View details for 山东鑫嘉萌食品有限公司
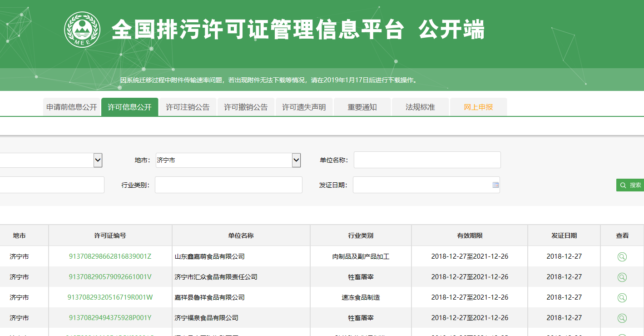This screenshot has width=644, height=336. (x=622, y=257)
